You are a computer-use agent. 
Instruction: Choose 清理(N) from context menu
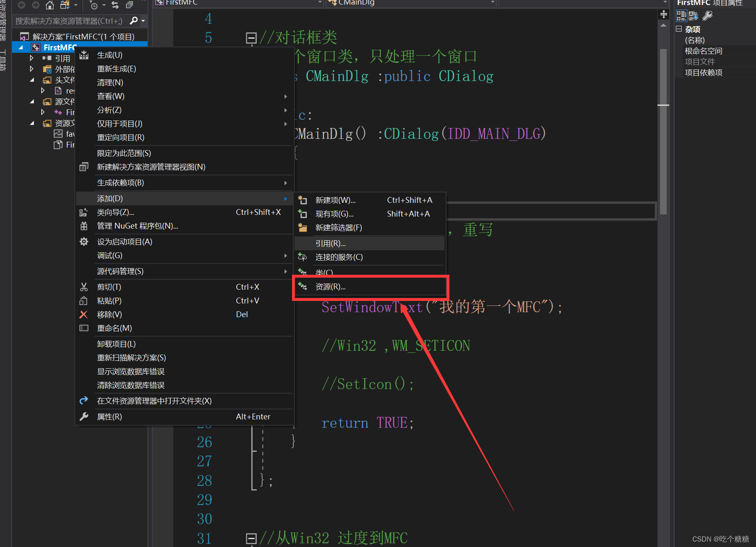(185, 82)
